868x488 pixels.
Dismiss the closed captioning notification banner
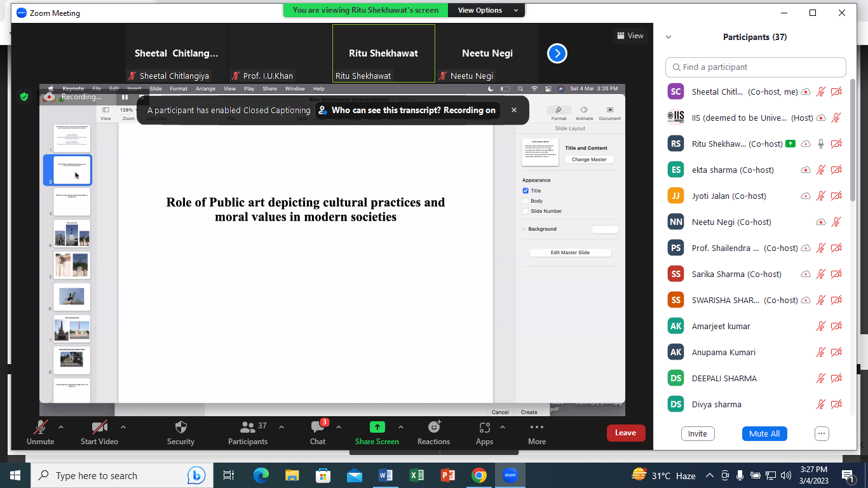coord(514,110)
